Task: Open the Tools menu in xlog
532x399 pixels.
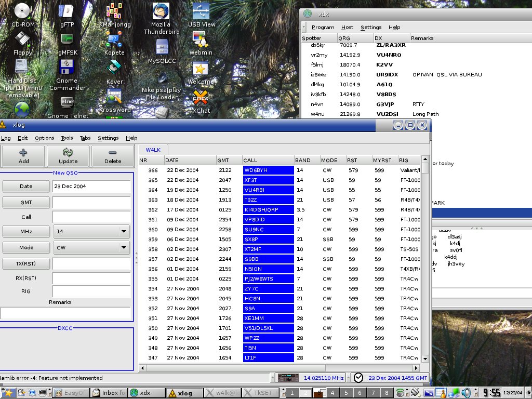Action: tap(67, 138)
